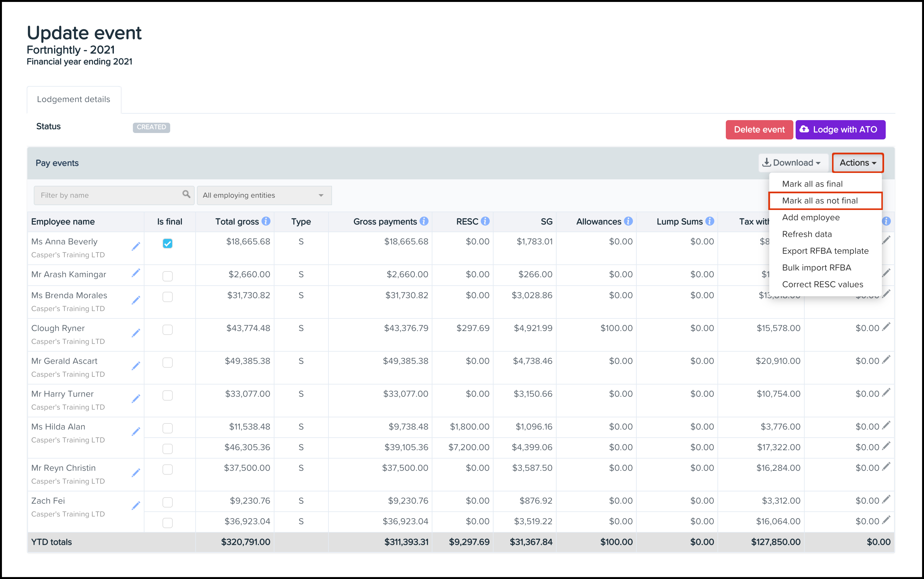Toggle the Actions dropdown button
Viewport: 924px width, 579px height.
click(x=857, y=163)
